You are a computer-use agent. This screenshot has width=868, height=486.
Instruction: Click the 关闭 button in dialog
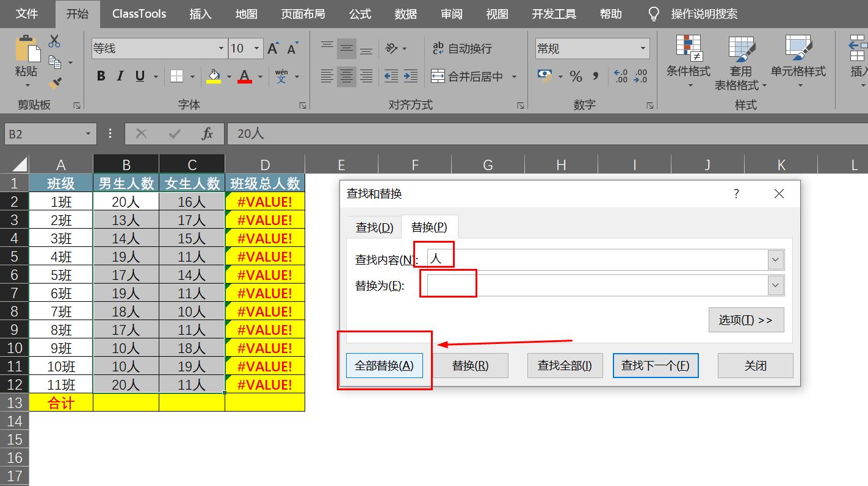pos(756,366)
